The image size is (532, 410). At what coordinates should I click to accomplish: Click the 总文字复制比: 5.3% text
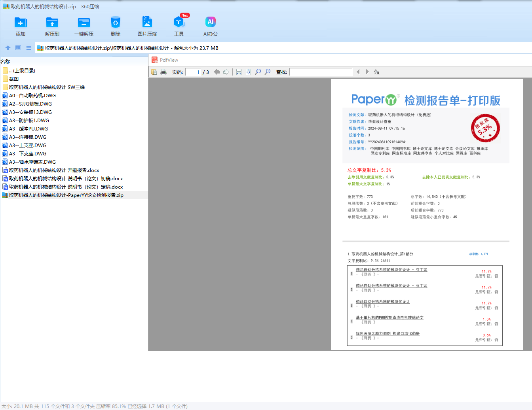click(x=369, y=170)
